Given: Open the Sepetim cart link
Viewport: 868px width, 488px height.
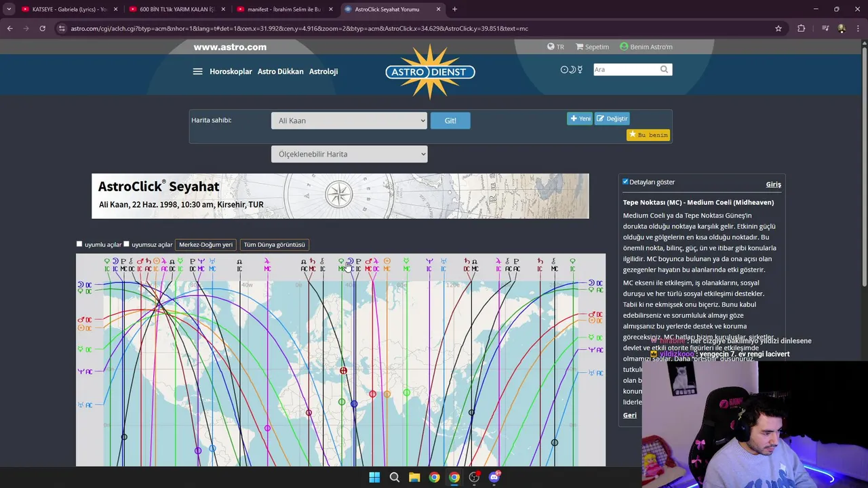Looking at the screenshot, I should (593, 47).
